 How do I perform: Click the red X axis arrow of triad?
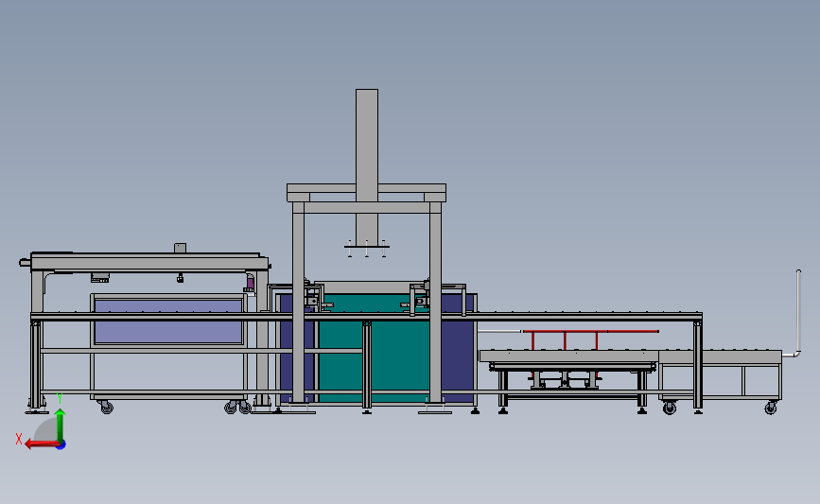point(41,444)
